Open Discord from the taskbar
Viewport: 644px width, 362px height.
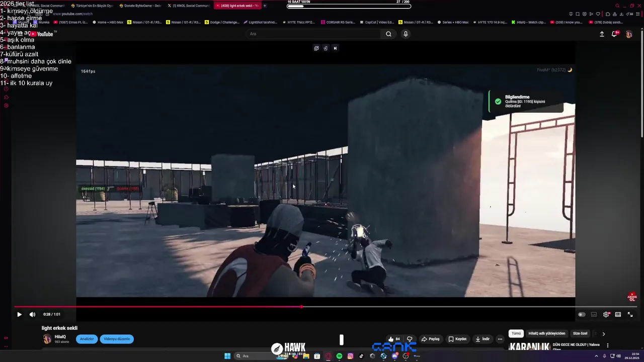394,356
